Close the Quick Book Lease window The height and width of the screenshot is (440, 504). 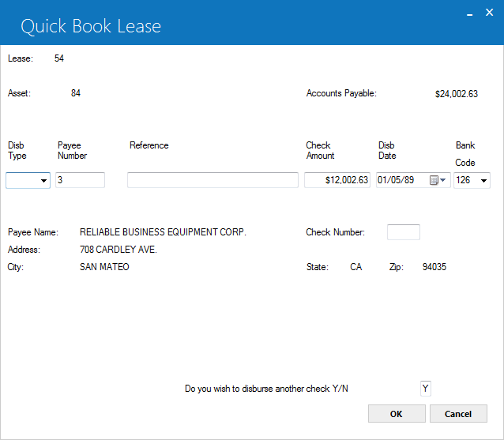(489, 12)
